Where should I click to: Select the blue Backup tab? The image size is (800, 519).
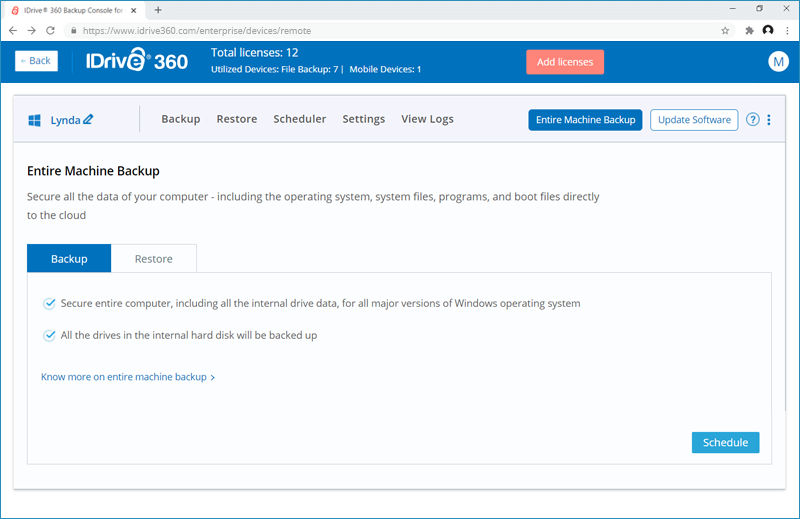click(x=69, y=258)
